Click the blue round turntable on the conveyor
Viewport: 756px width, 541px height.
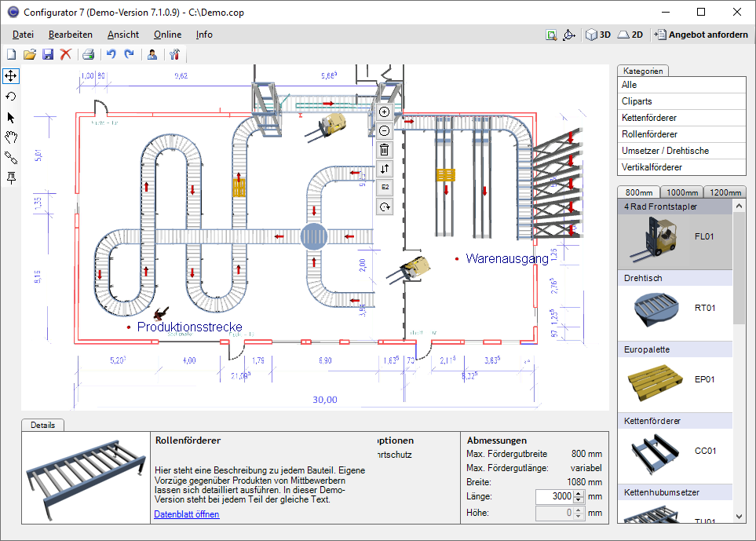pos(314,236)
